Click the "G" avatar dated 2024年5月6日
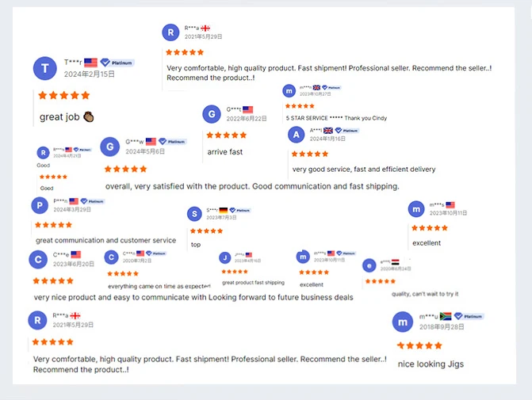Image resolution: width=532 pixels, height=400 pixels. [110, 147]
